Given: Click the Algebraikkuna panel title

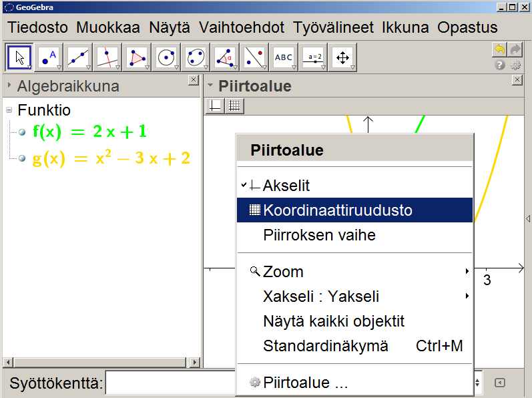Looking at the screenshot, I should pos(68,86).
